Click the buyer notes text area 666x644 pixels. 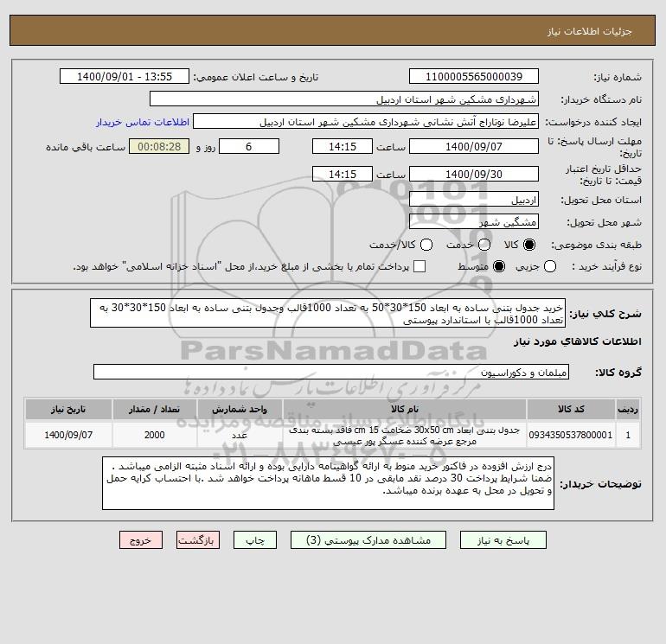coord(328,483)
